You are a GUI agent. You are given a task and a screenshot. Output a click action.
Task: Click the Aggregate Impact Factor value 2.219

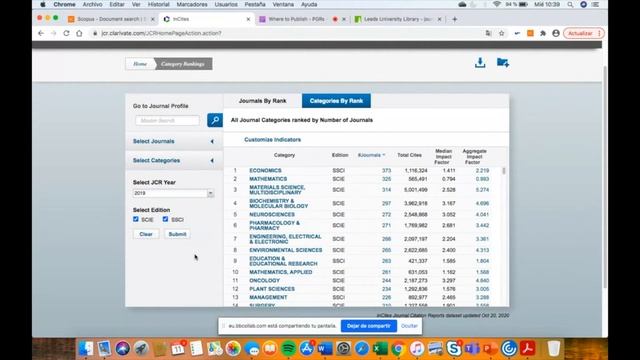coord(482,171)
